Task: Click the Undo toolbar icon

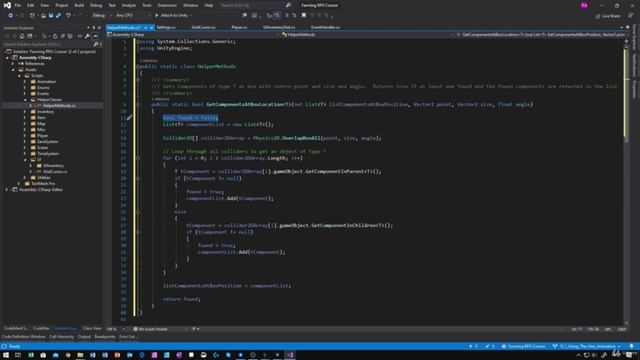Action: pyautogui.click(x=68, y=16)
